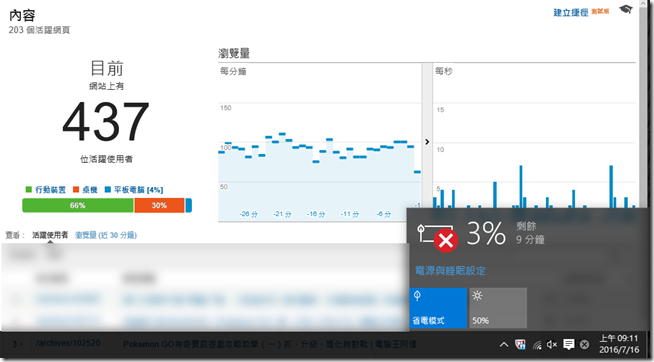
Task: Switch to 瀏覽量 (近 30 分鐘) tab
Action: coord(106,235)
